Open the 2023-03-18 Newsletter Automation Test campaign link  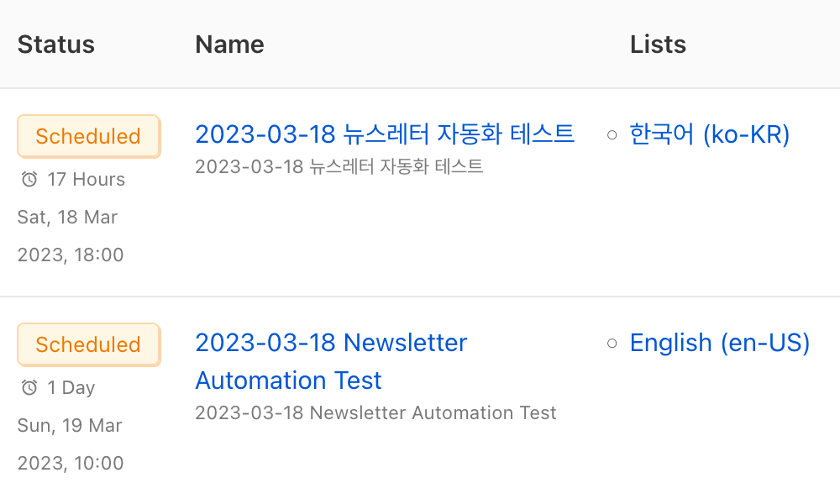click(x=331, y=361)
